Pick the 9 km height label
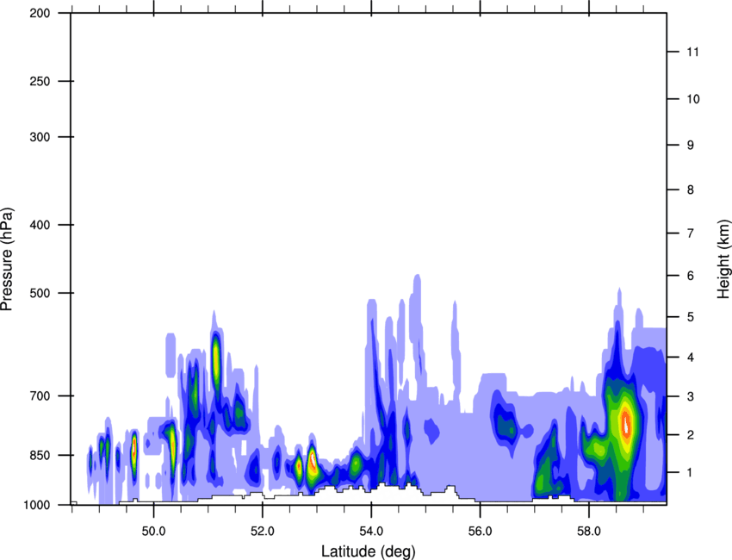The width and height of the screenshot is (732, 560). pos(691,146)
